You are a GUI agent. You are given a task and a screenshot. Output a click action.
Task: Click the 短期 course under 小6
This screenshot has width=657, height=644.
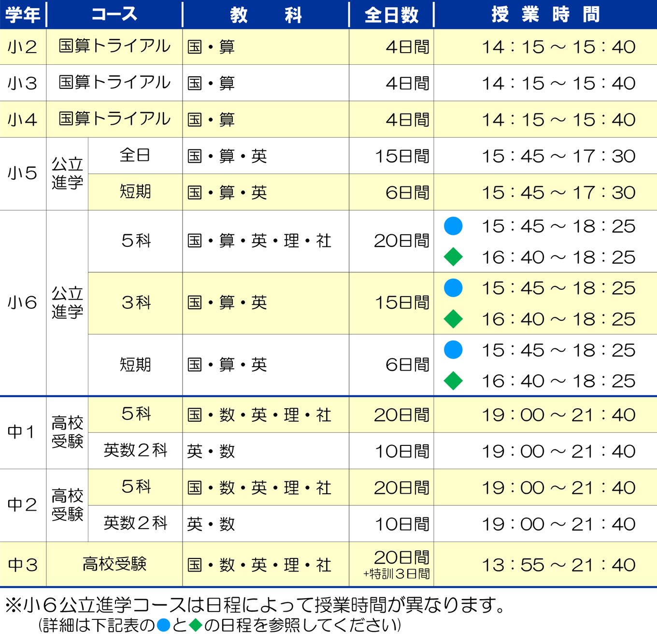point(135,364)
